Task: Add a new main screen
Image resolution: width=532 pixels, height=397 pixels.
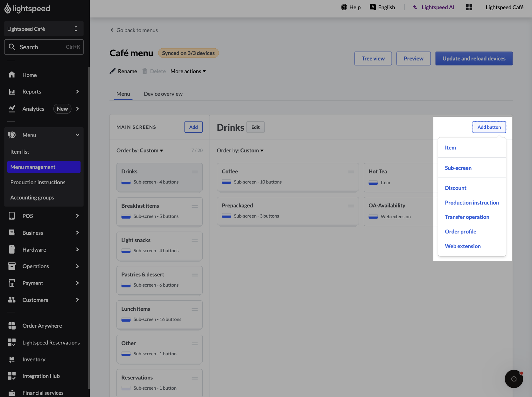Action: [193, 127]
